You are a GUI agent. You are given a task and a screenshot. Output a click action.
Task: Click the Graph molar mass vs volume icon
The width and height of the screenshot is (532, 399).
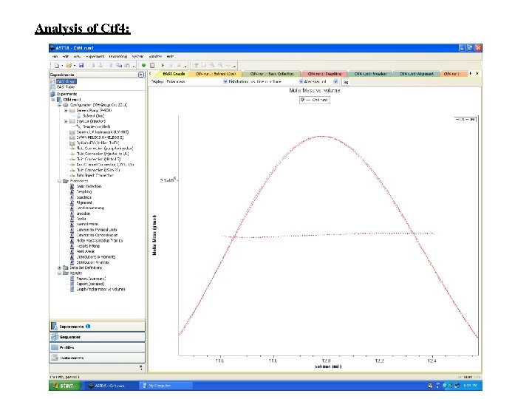pos(72,290)
